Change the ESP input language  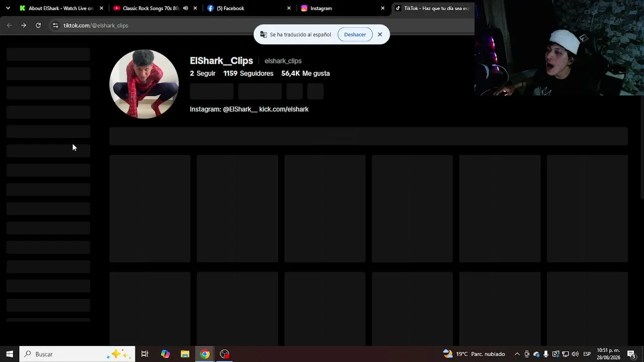(587, 354)
